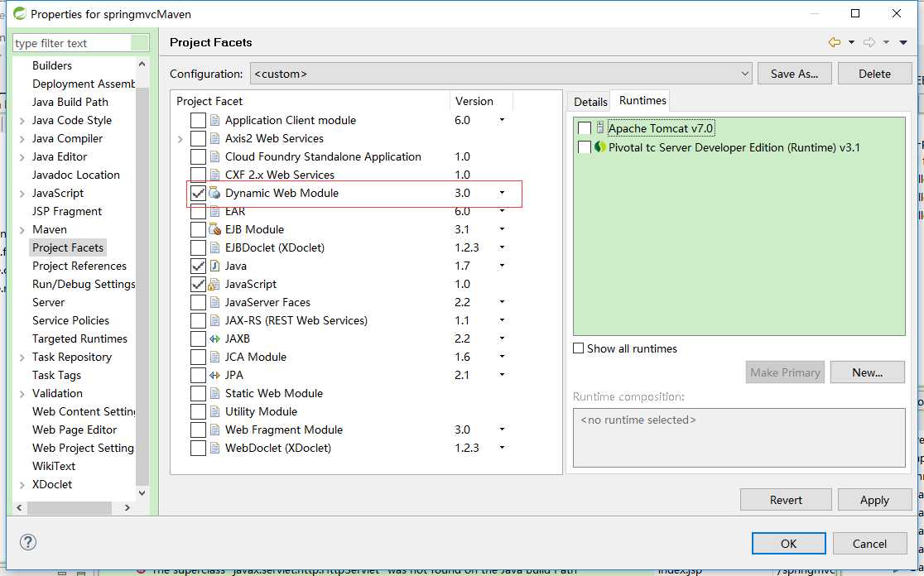Open the view menu triangle in header
The height and width of the screenshot is (576, 924).
point(902,42)
